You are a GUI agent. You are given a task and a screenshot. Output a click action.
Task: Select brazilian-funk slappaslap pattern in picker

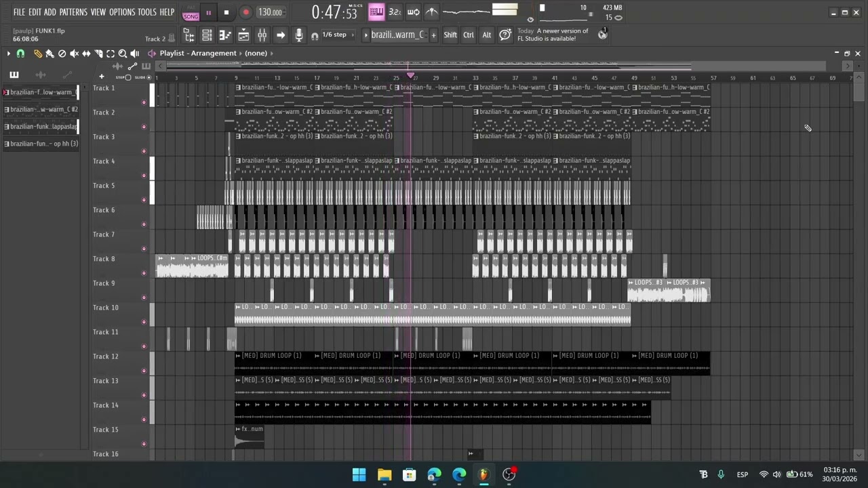(x=41, y=127)
